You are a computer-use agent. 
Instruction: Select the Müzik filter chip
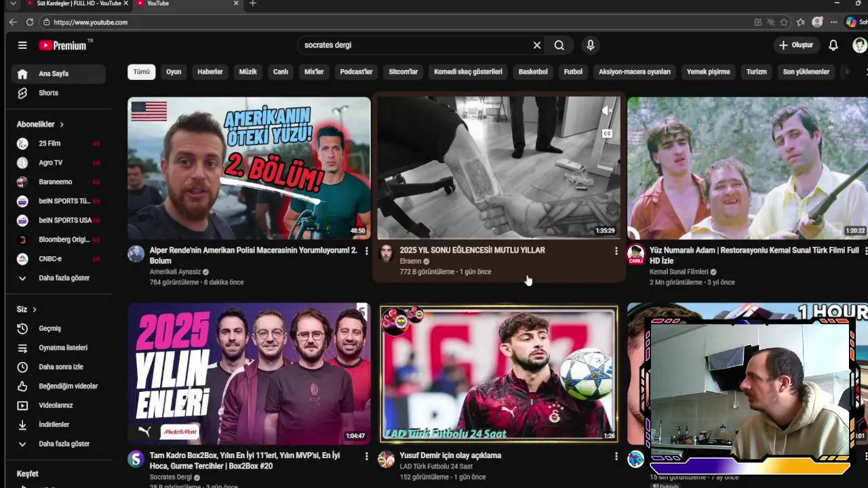coord(248,72)
